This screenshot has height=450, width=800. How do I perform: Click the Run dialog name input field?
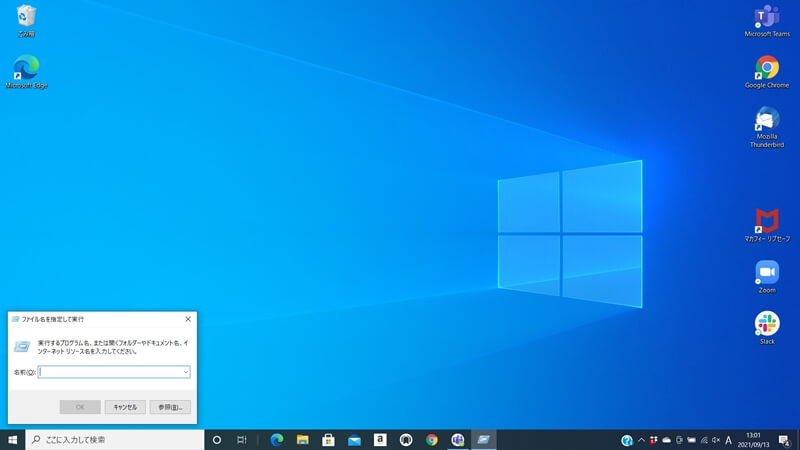114,372
